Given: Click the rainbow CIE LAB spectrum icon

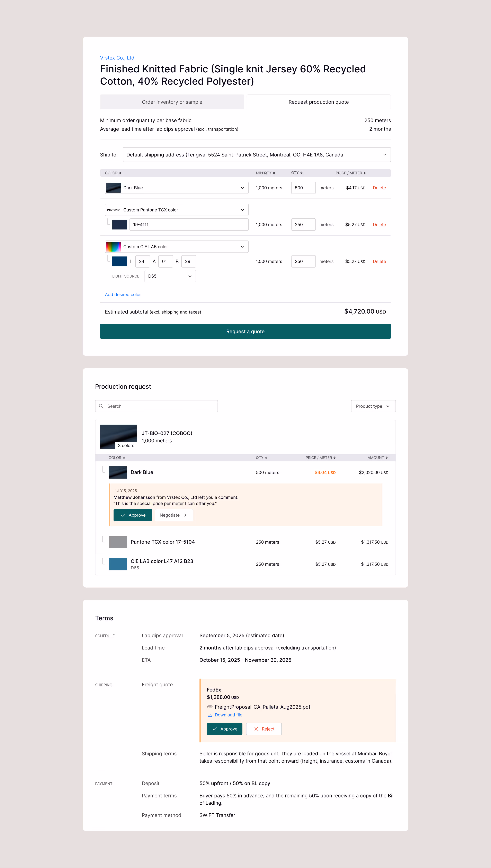Looking at the screenshot, I should pos(113,247).
